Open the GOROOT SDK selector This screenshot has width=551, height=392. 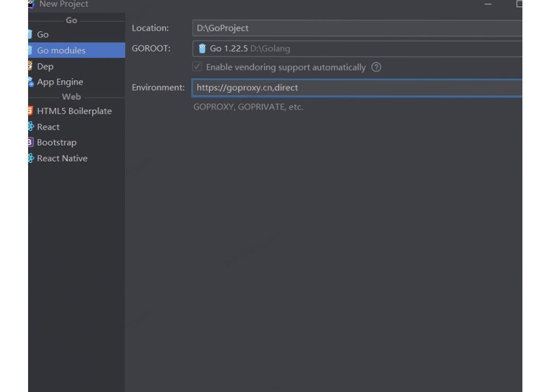357,49
